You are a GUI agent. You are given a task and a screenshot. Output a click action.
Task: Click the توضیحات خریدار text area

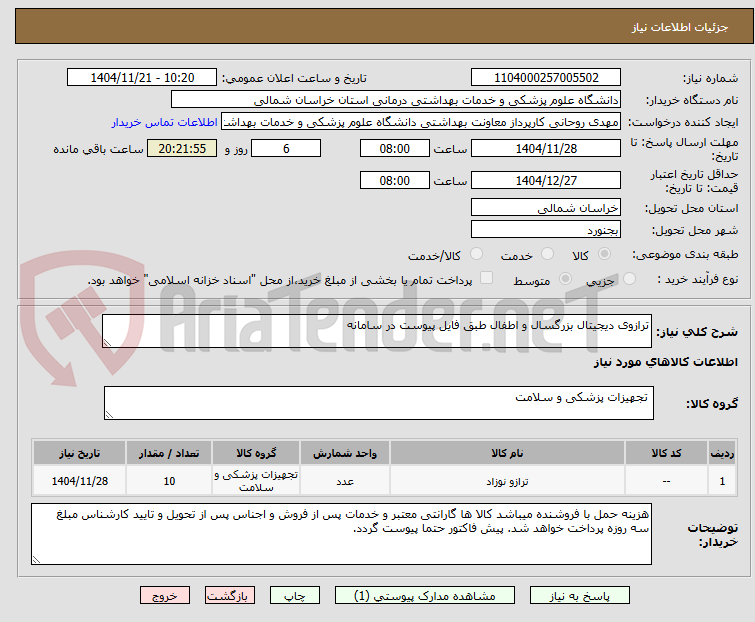341,534
